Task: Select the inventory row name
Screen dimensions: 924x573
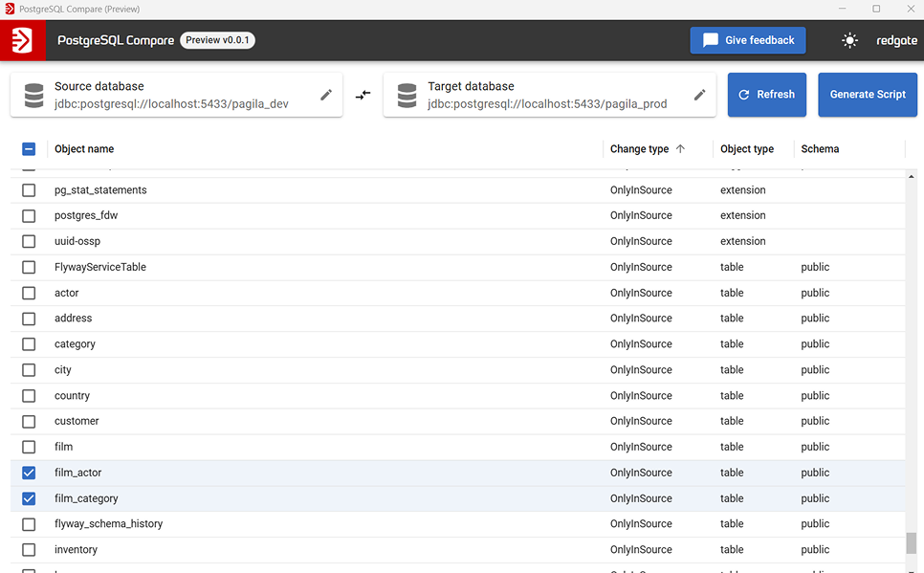Action: point(76,550)
